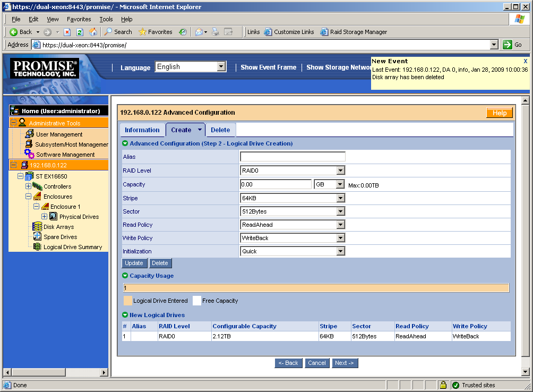Click the Physical Drives icon
Screen dimensions: 533x392
(54, 216)
